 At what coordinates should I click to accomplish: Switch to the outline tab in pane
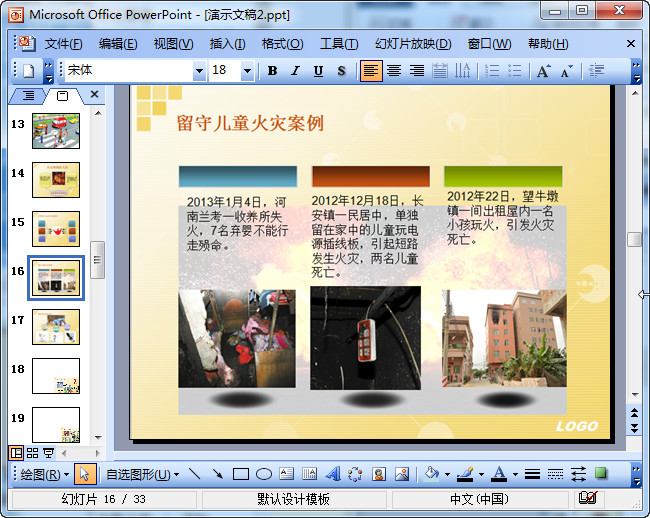pyautogui.click(x=28, y=96)
